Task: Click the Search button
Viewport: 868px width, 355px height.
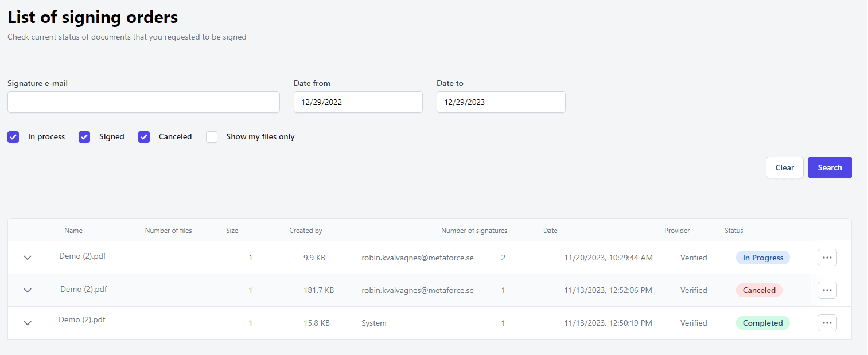Action: point(830,167)
